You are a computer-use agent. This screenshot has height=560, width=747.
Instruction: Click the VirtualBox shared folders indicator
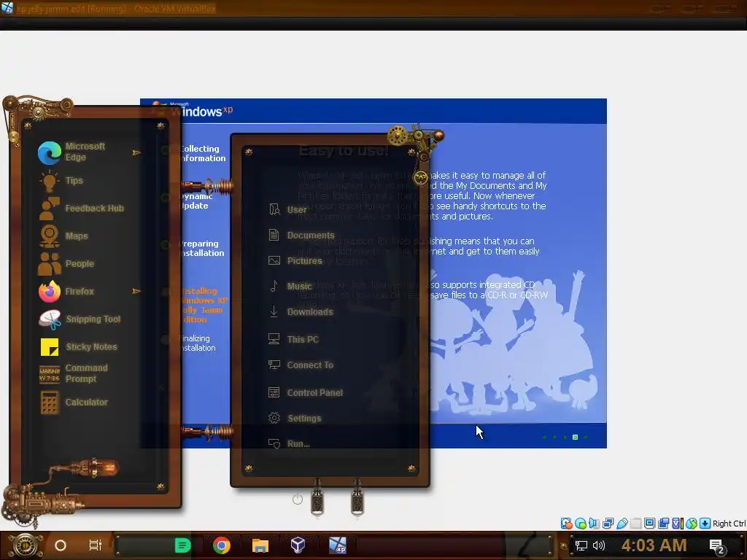[x=635, y=524]
